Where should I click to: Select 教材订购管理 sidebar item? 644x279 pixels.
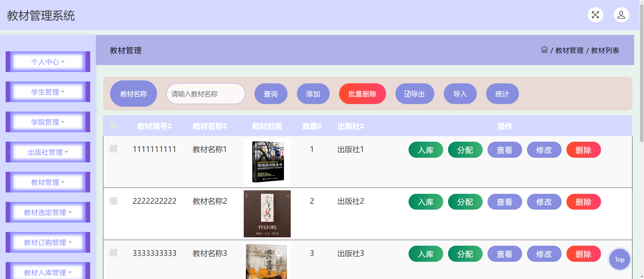[x=48, y=242]
